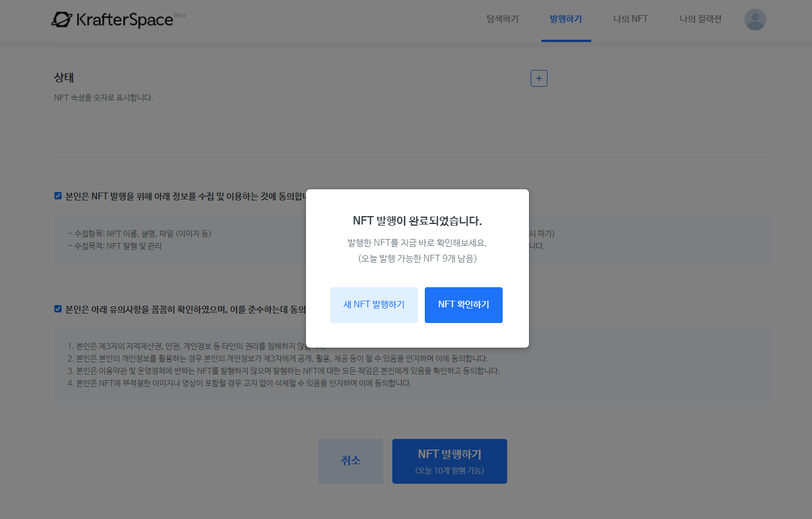Submit with the NFT 발행하기 button
Screen dimensions: 812x519
click(x=449, y=461)
